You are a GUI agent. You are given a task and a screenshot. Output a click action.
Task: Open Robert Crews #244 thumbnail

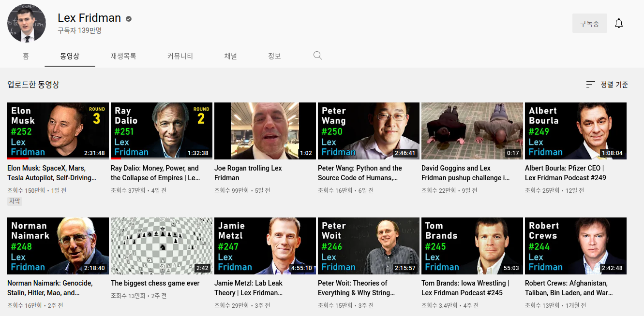576,246
